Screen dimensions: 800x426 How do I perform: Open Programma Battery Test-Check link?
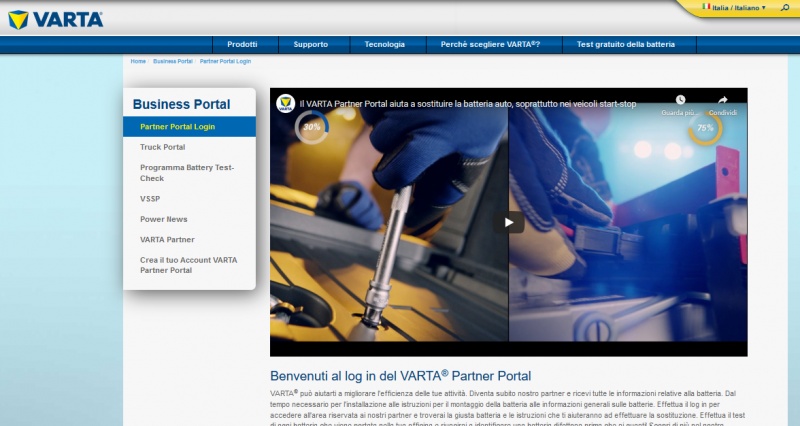coord(187,173)
